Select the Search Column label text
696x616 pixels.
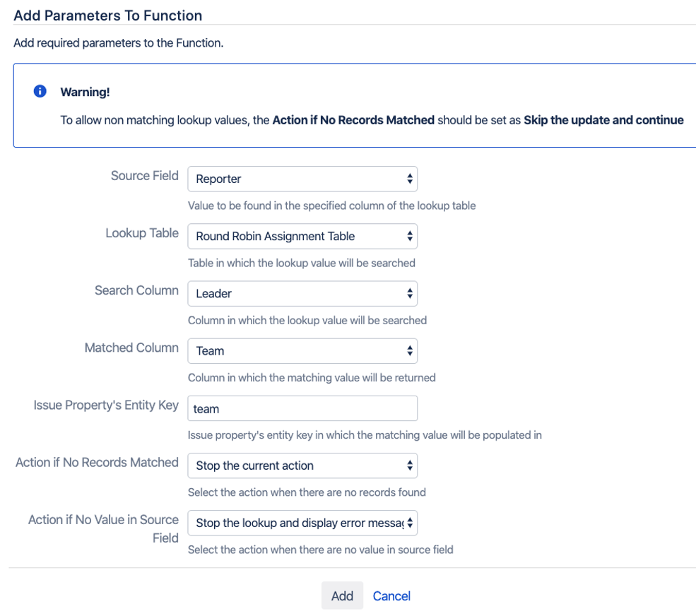click(x=136, y=290)
